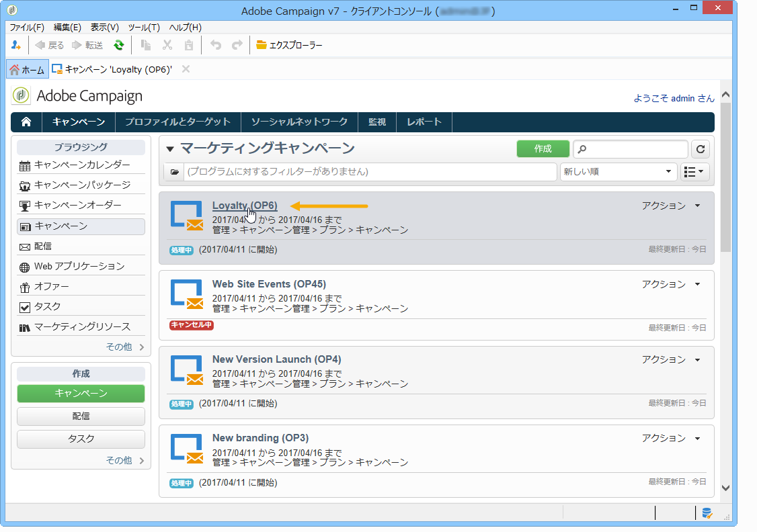
Task: Click the home icon in navy navigation bar
Action: pyautogui.click(x=26, y=122)
